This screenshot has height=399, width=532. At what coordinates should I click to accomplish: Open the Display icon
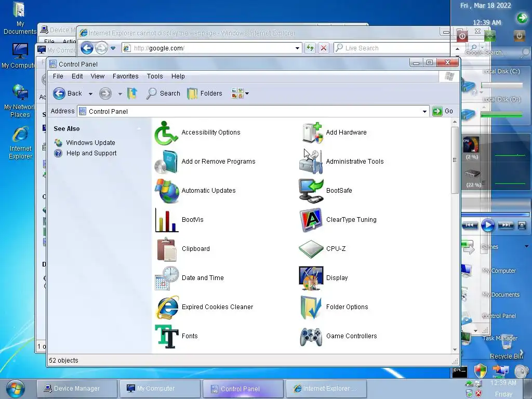(311, 278)
